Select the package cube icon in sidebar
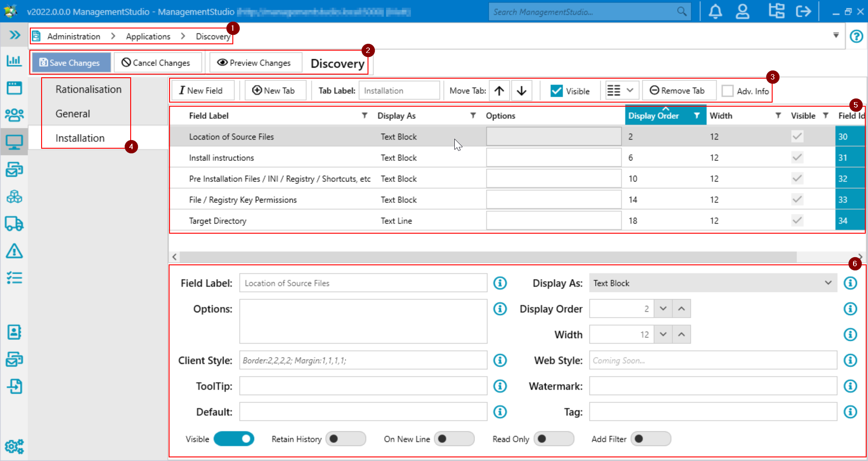Screen dimensions: 868x461 pos(14,197)
